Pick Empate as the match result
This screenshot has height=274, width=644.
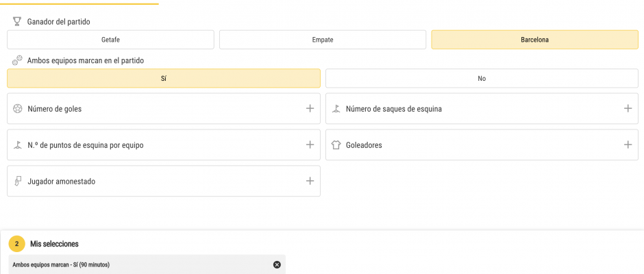(323, 40)
